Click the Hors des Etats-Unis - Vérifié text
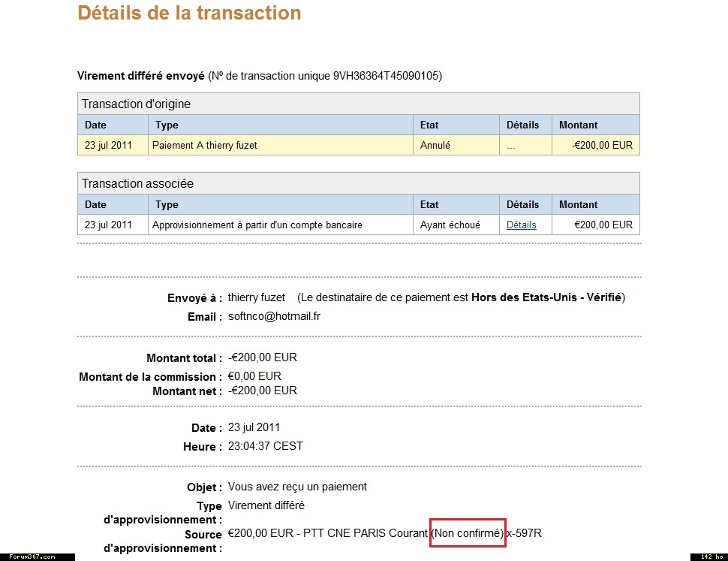The height and width of the screenshot is (561, 728). pos(546,297)
